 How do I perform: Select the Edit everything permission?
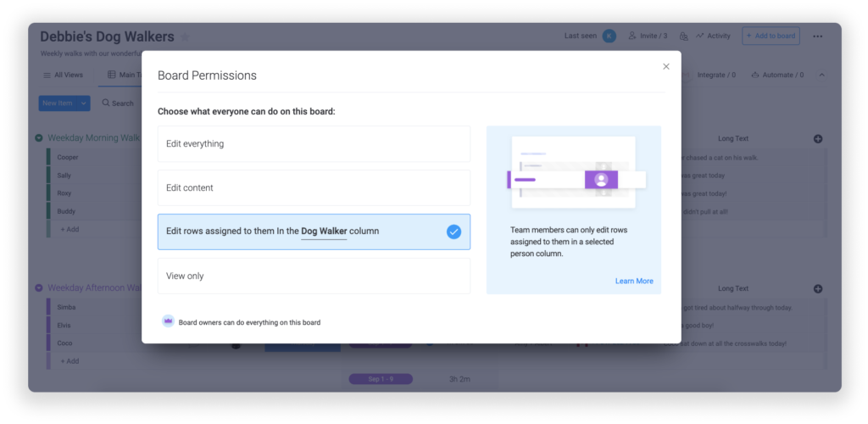coord(314,144)
